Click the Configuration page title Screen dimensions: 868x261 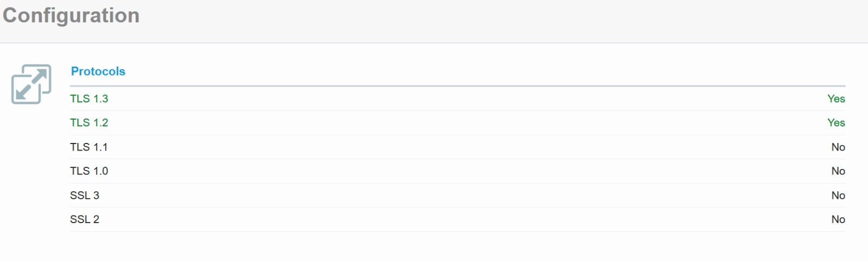pos(71,16)
